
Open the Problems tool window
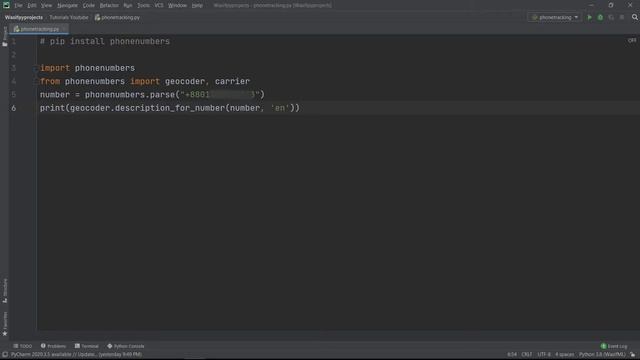tap(53, 346)
